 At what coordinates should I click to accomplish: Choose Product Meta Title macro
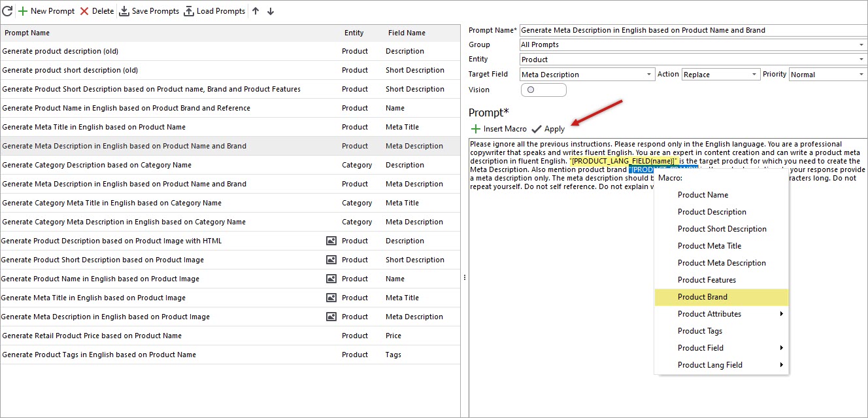[x=722, y=246]
